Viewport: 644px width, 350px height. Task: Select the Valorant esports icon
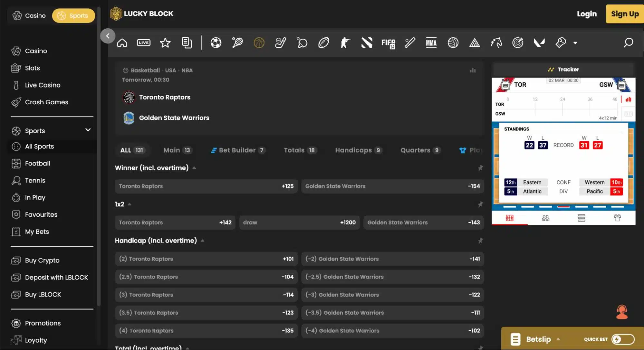pos(539,43)
